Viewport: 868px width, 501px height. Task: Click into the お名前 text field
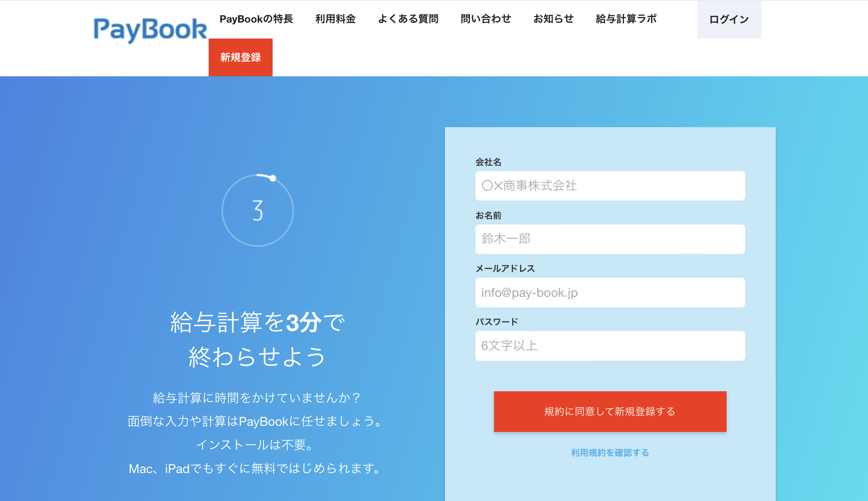pyautogui.click(x=610, y=239)
